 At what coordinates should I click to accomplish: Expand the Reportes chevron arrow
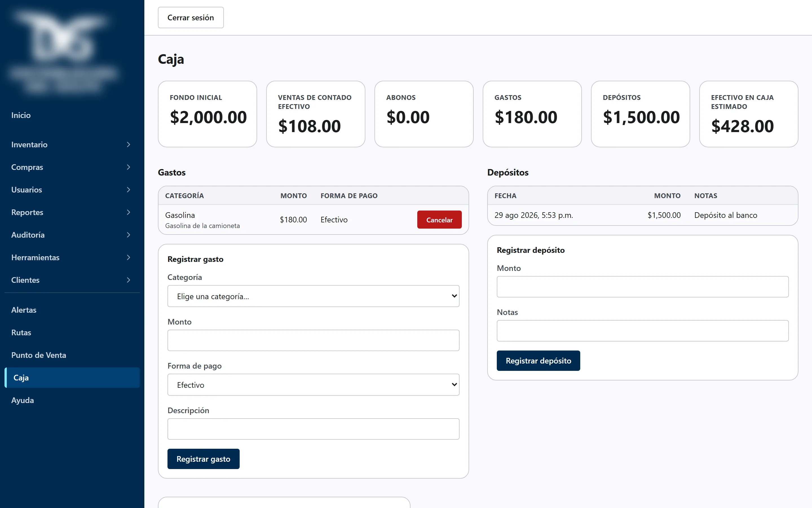[x=128, y=212]
